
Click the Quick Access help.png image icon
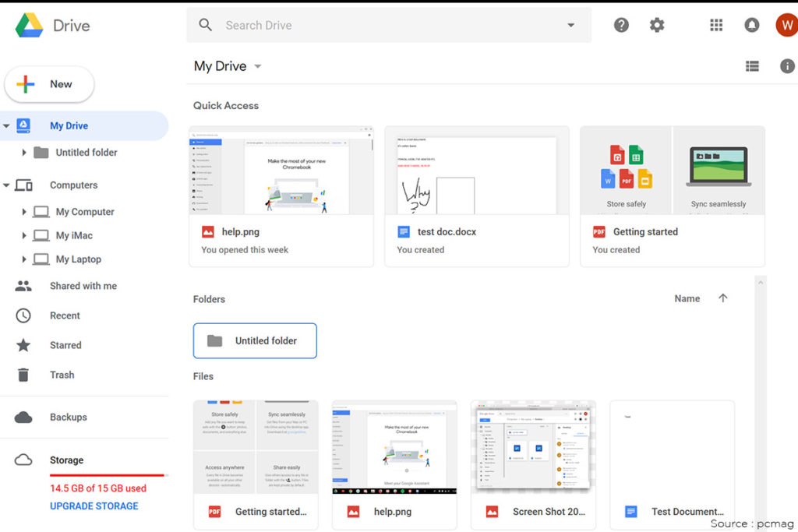coord(208,232)
